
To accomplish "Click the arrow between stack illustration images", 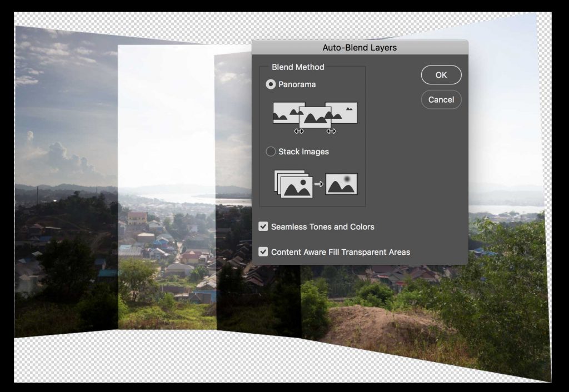I will tap(318, 184).
